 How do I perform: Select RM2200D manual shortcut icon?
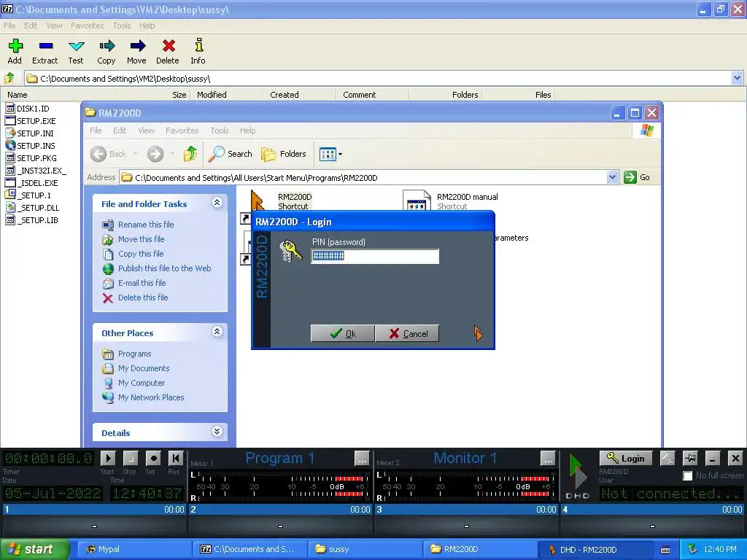(417, 200)
